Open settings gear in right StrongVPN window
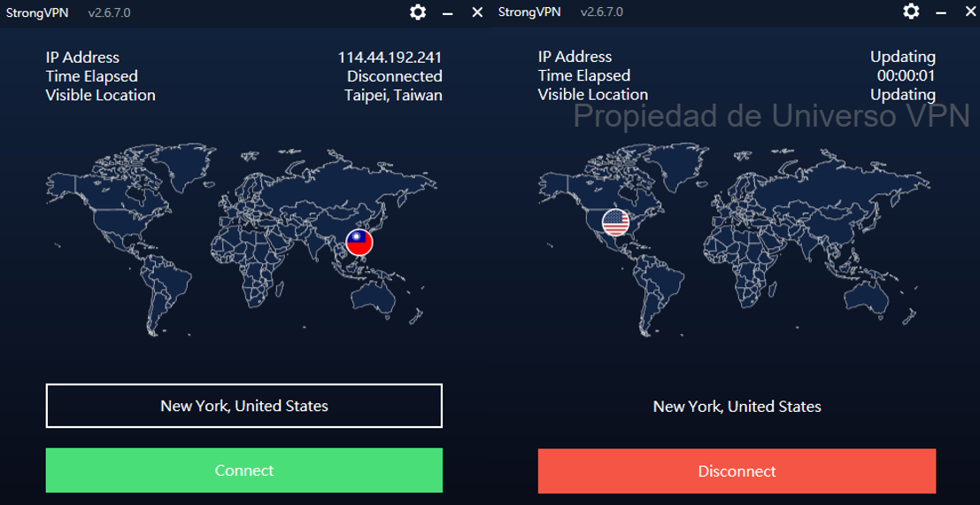This screenshot has height=505, width=980. [x=911, y=12]
